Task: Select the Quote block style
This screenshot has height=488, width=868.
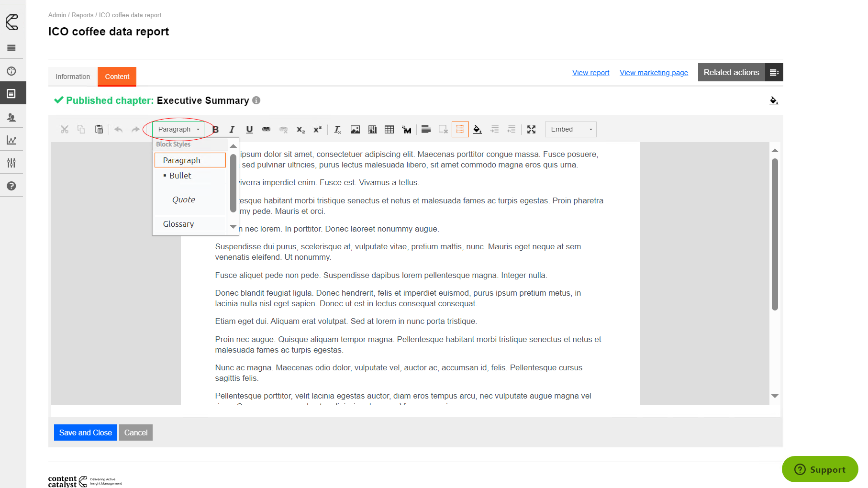Action: (x=184, y=200)
